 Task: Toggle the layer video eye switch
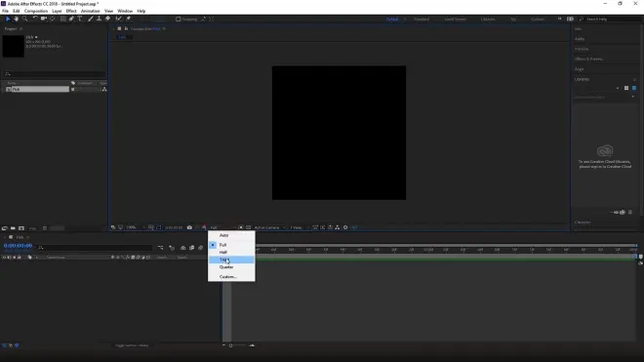[4, 258]
